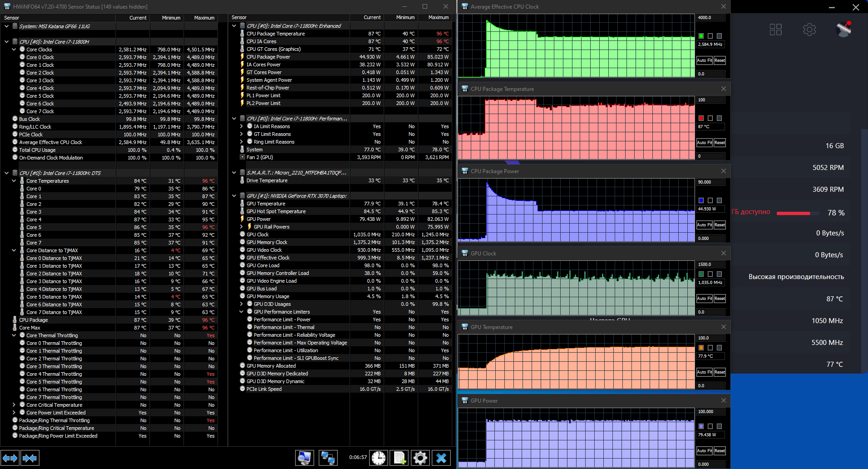868x469 pixels.
Task: Edit the 4000.0 max value field
Action: [710, 18]
